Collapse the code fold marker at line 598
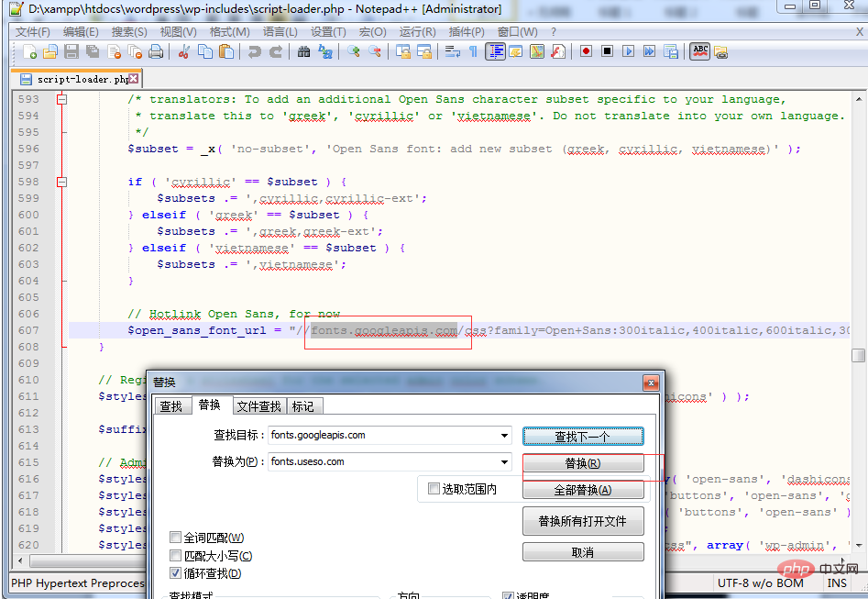The height and width of the screenshot is (599, 868). point(62,182)
